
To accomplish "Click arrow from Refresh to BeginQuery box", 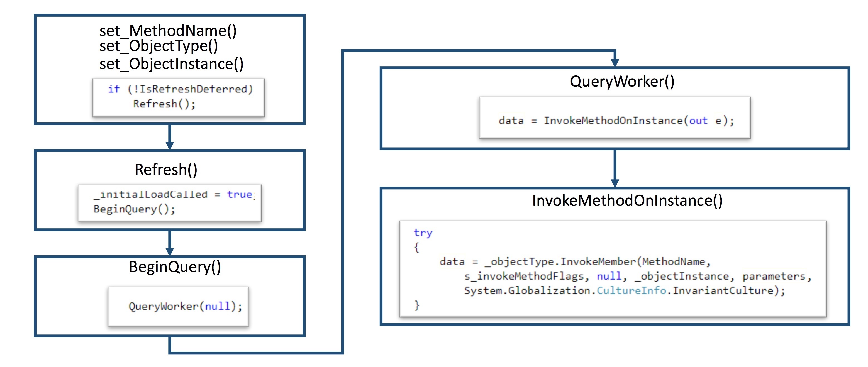I will tap(170, 243).
